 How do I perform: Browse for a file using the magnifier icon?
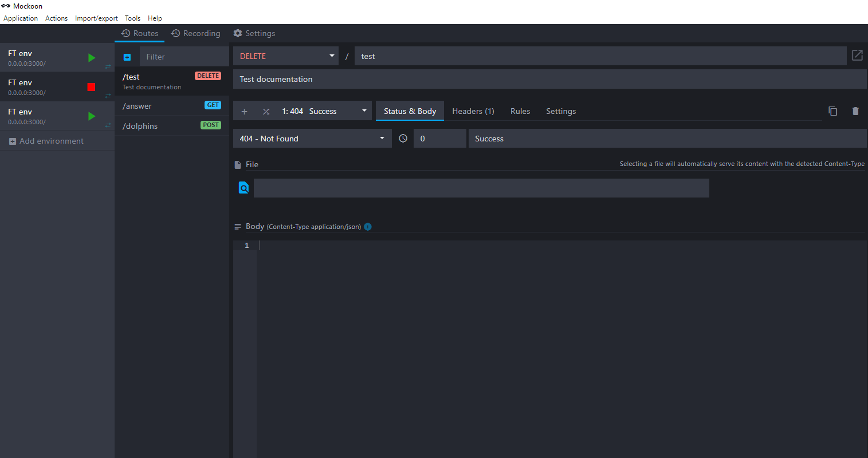pos(243,187)
